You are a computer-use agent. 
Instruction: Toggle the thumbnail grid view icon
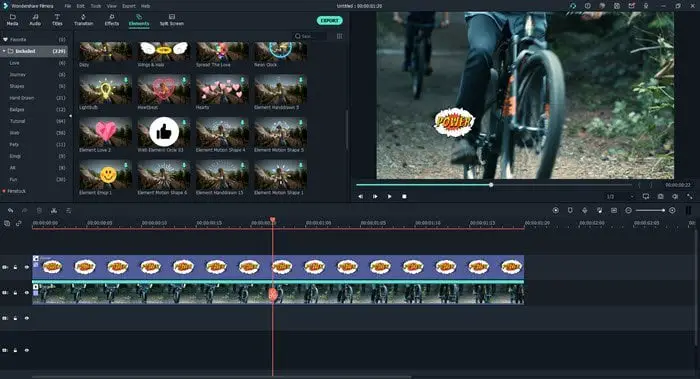coord(340,36)
